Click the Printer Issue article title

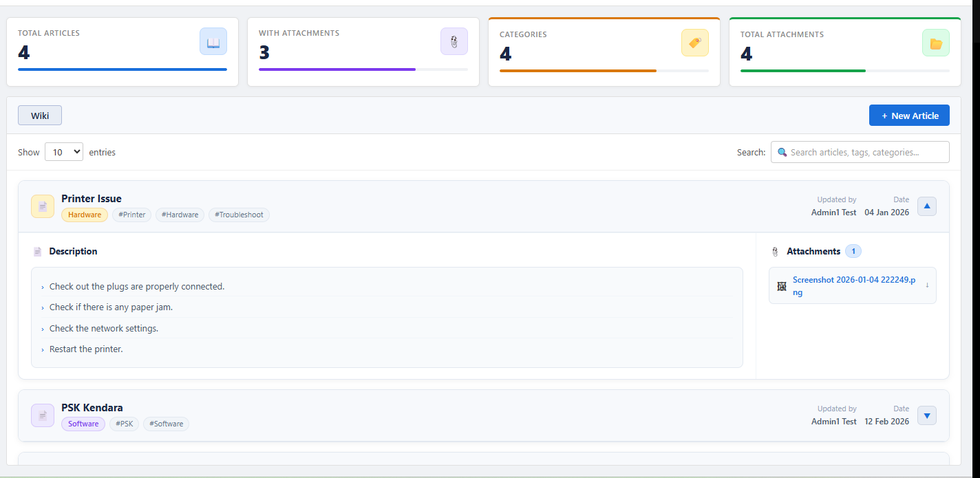pos(92,199)
